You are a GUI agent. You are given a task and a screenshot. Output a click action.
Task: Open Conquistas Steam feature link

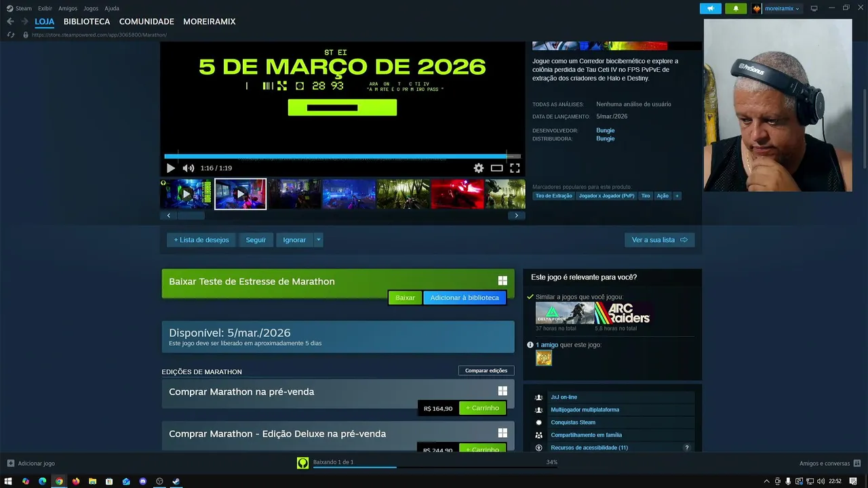click(x=572, y=422)
